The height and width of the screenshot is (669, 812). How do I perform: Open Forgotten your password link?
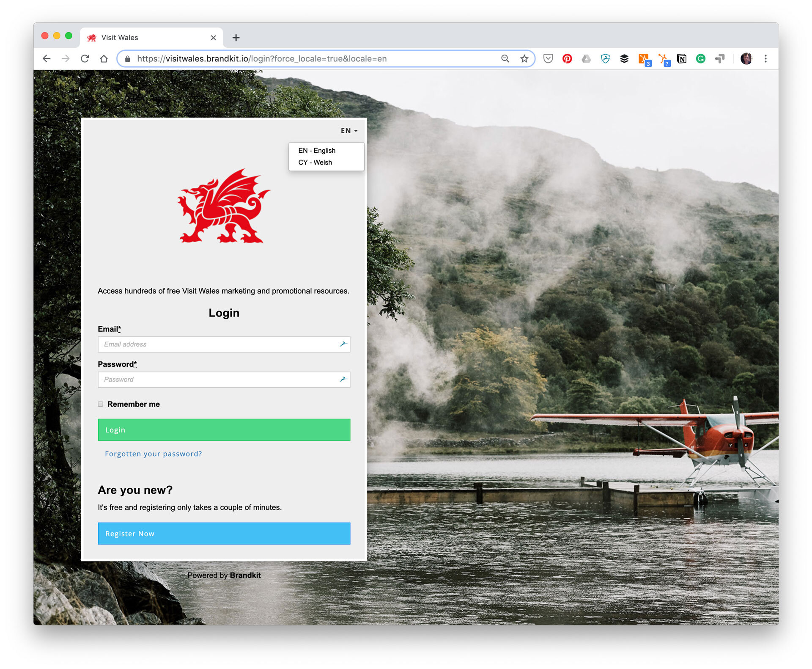[153, 454]
